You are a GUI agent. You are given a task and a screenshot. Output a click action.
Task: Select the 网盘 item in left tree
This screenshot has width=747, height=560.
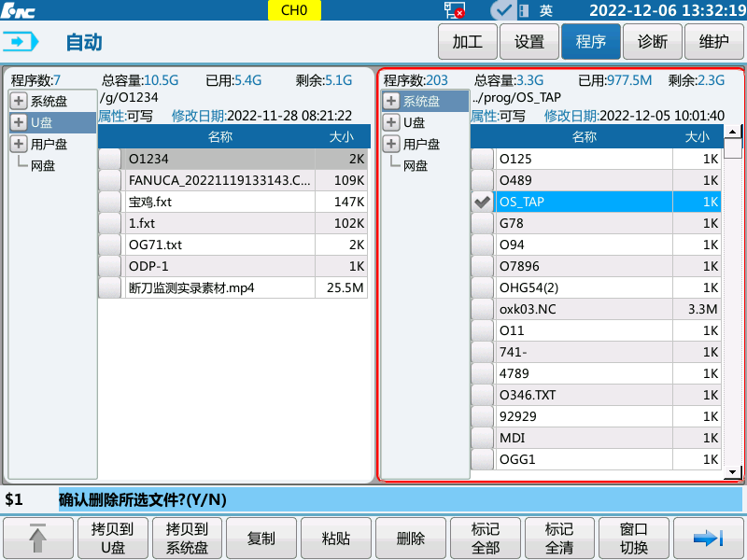coord(43,166)
